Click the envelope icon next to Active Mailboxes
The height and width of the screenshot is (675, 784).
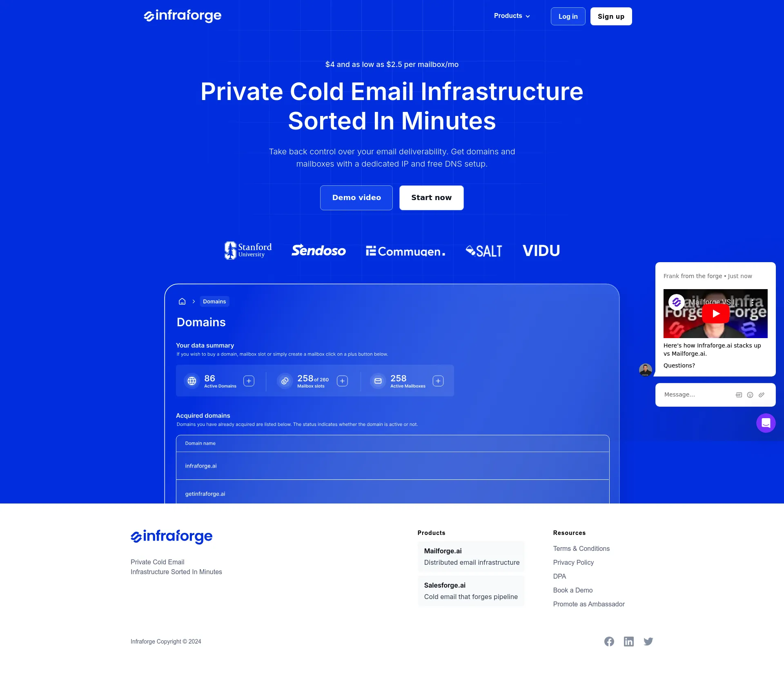pyautogui.click(x=377, y=381)
